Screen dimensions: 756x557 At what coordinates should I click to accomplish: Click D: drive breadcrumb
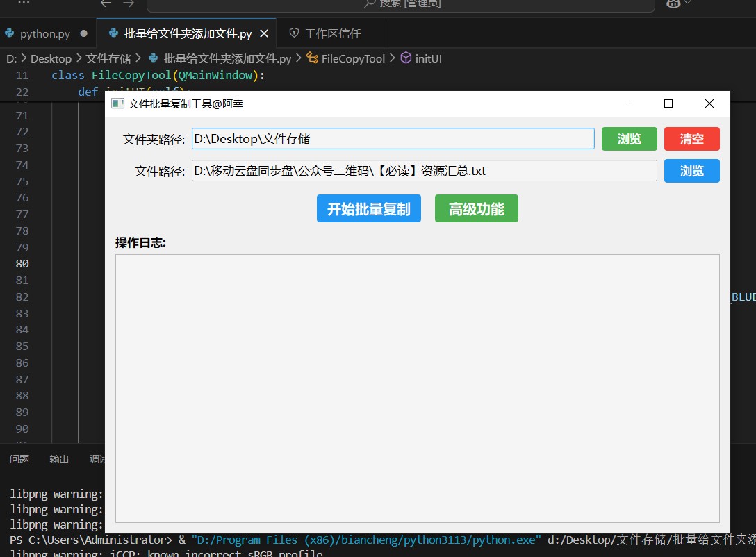point(11,59)
